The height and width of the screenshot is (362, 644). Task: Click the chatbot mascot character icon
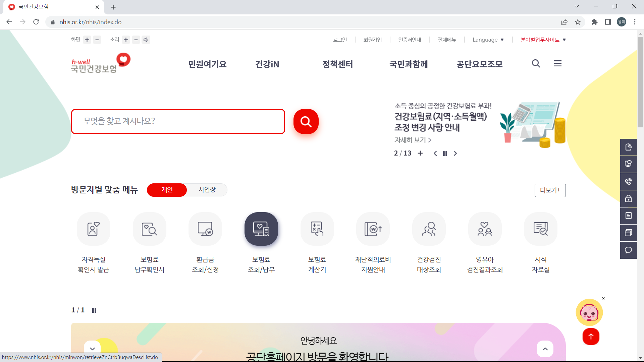(x=589, y=312)
